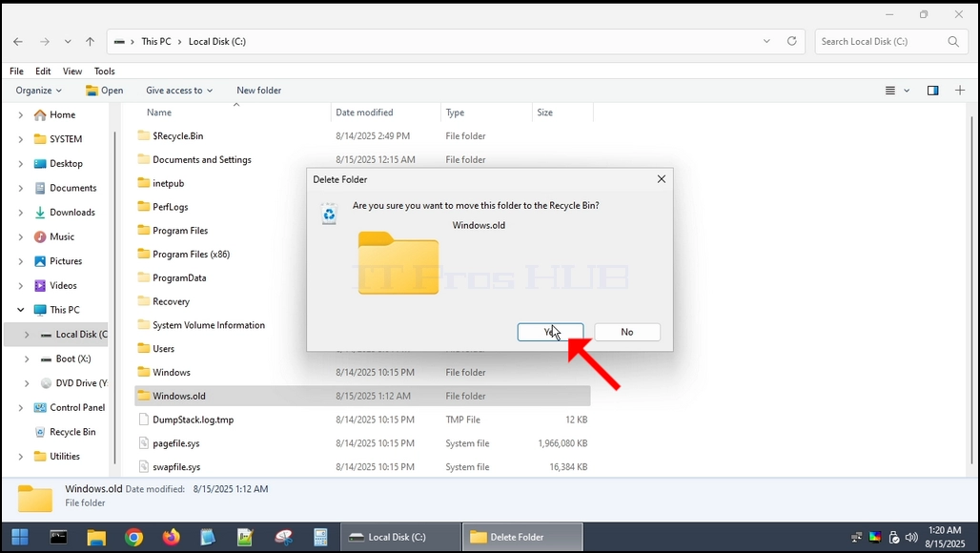
Task: Select the ProgramData folder
Action: [x=172, y=278]
